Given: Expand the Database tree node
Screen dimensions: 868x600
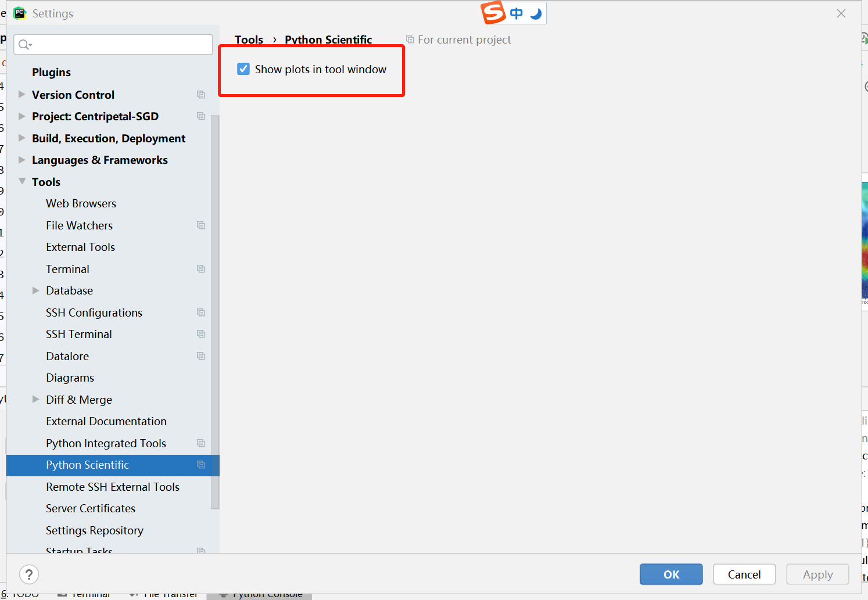Looking at the screenshot, I should pos(35,290).
